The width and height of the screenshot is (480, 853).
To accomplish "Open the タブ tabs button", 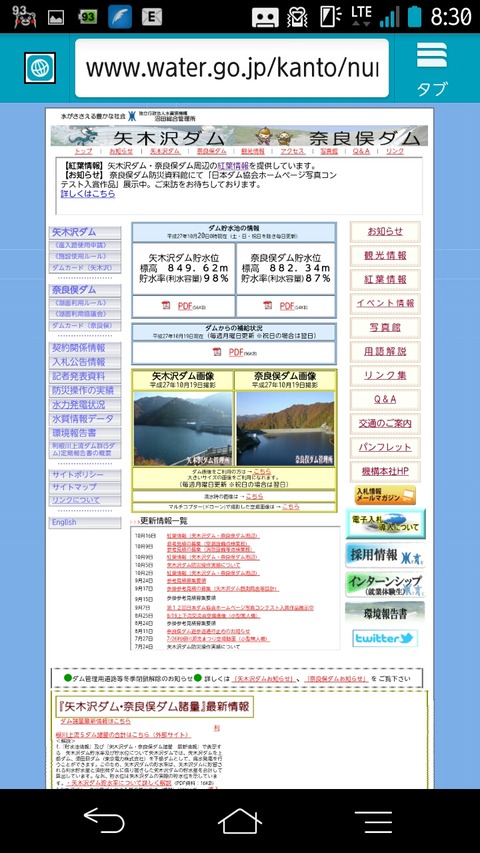I will (x=432, y=69).
